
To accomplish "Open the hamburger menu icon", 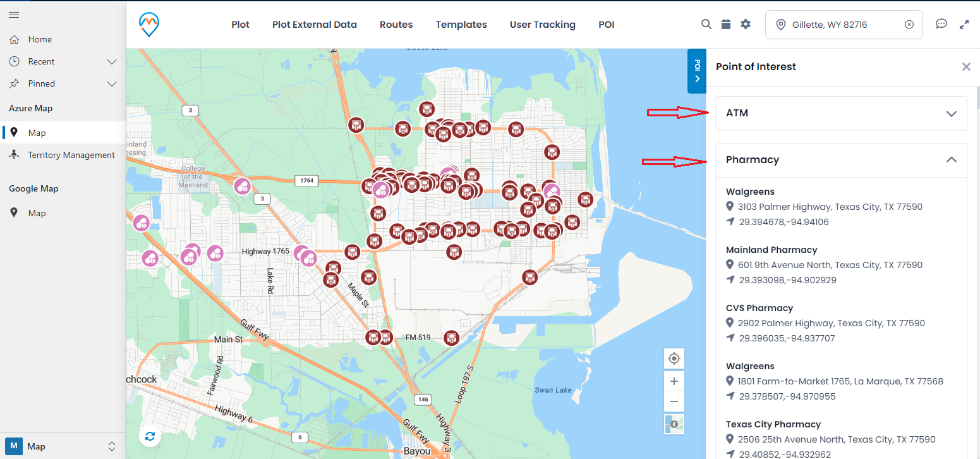I will (x=14, y=15).
